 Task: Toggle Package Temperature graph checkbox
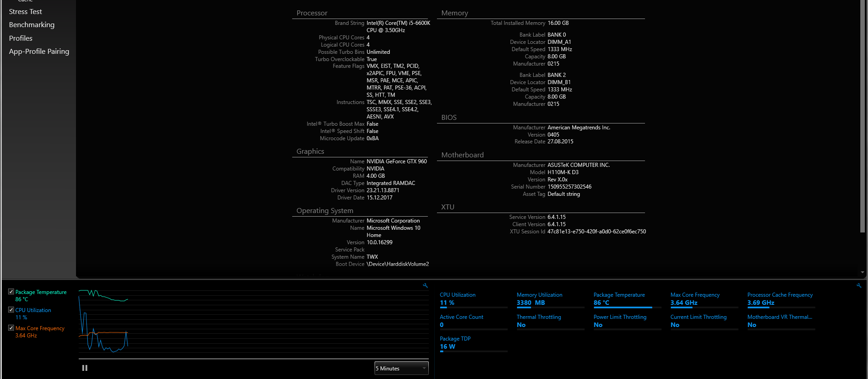pyautogui.click(x=11, y=292)
